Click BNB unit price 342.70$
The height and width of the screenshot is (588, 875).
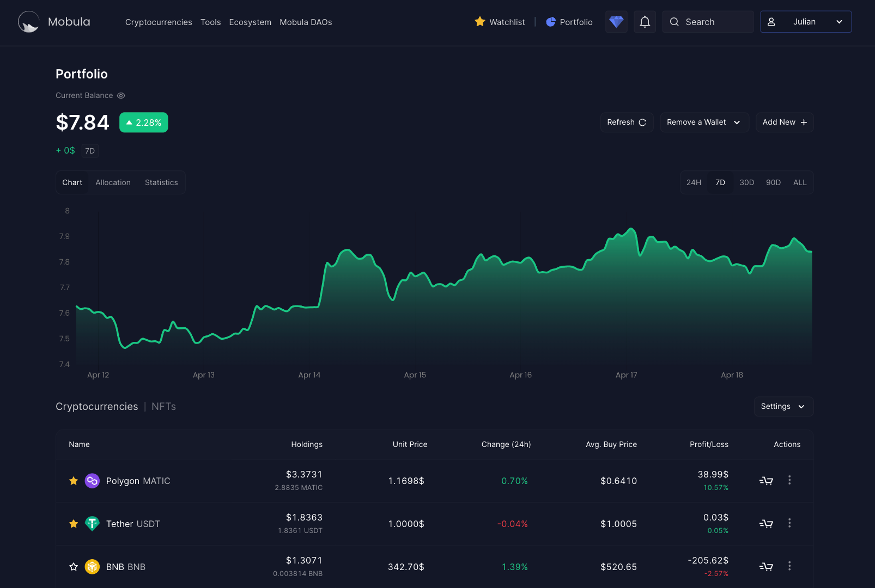tap(406, 567)
